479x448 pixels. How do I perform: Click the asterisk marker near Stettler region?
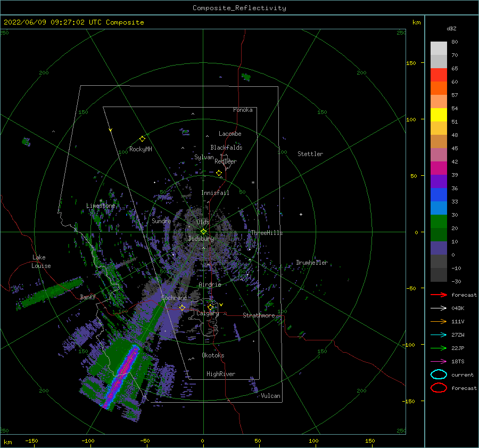tap(253, 183)
